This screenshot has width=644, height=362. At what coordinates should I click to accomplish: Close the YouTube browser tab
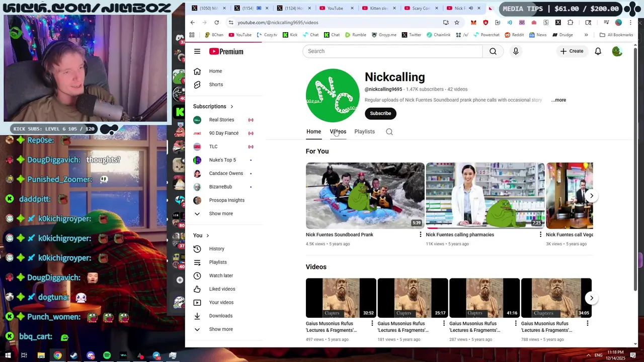352,8
